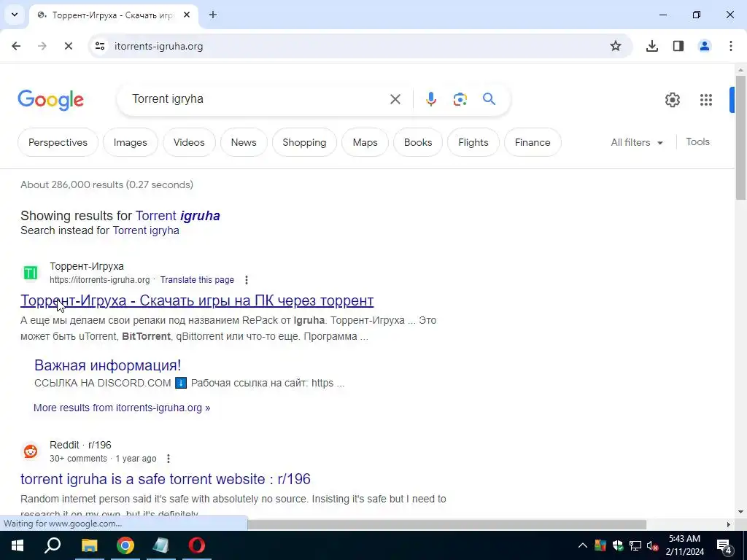The width and height of the screenshot is (747, 560).
Task: Expand the All filters dropdown
Action: [637, 142]
